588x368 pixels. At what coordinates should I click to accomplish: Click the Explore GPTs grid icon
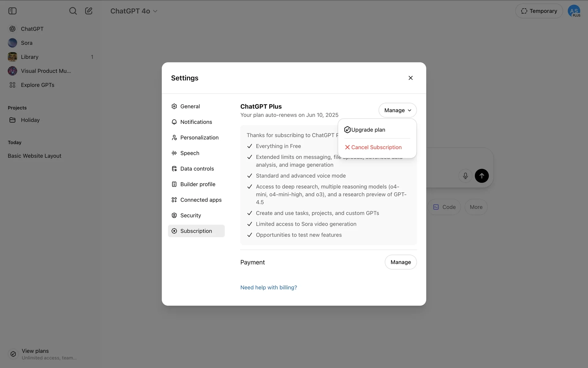[x=13, y=85]
